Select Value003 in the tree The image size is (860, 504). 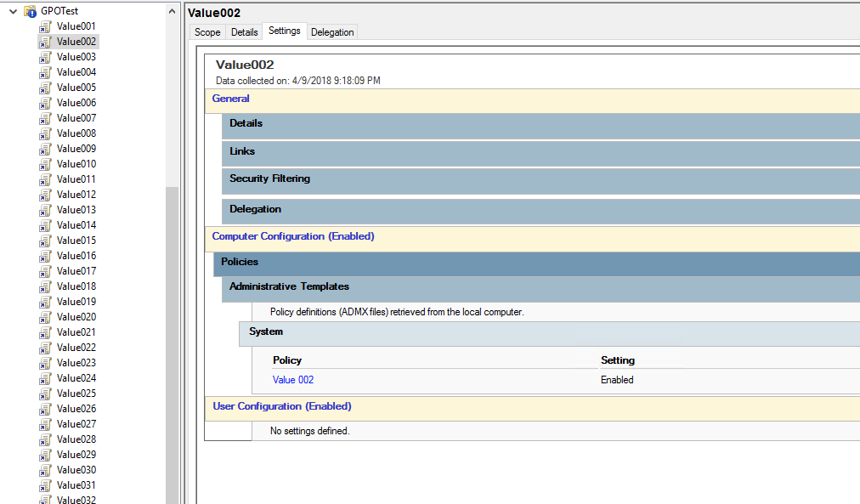coord(76,57)
